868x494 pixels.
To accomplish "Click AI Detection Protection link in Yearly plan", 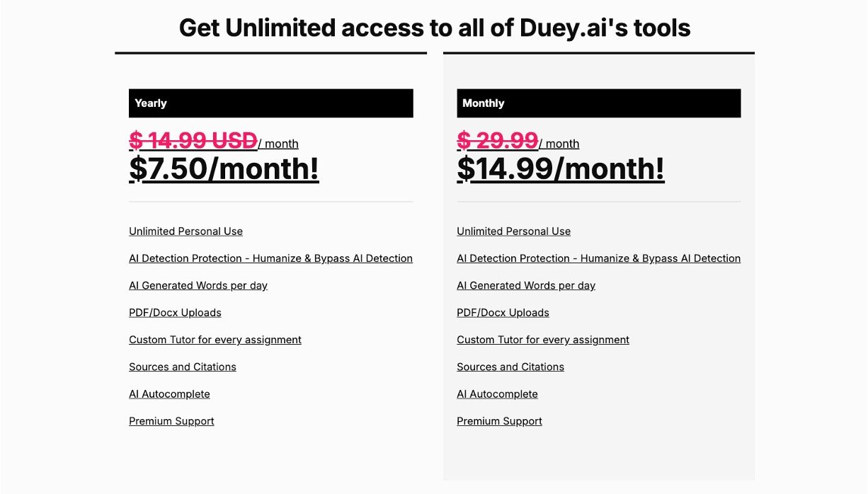I will pos(270,258).
